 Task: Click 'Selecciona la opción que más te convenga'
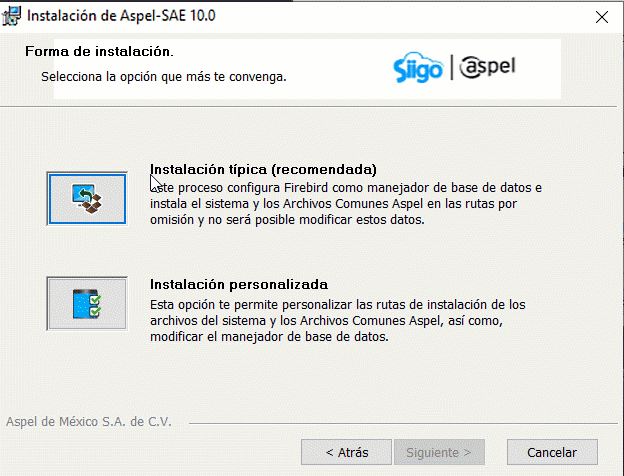pyautogui.click(x=164, y=76)
